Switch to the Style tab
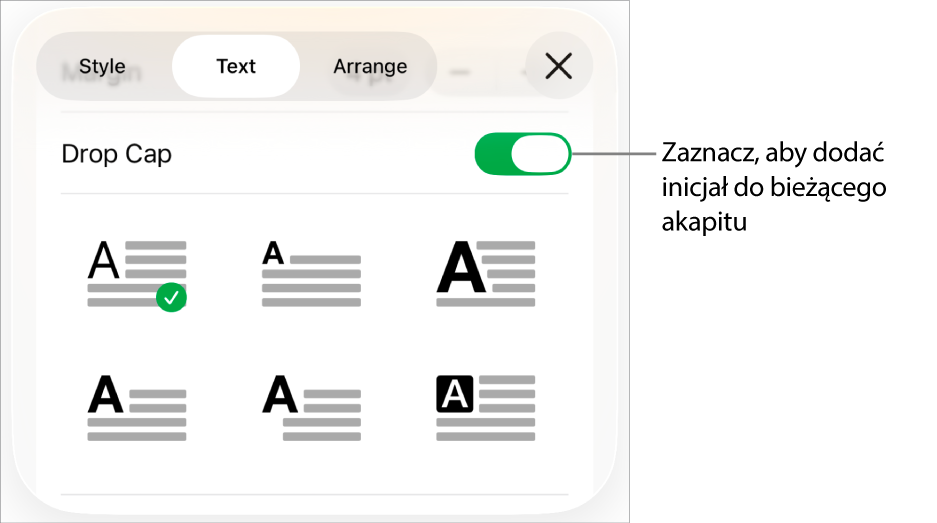The image size is (937, 523). (x=102, y=67)
